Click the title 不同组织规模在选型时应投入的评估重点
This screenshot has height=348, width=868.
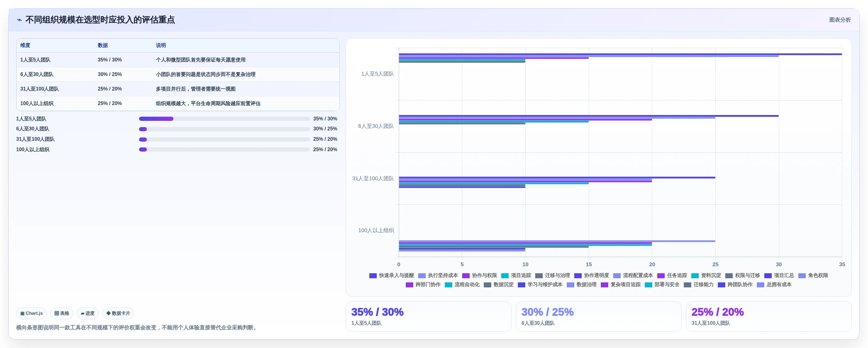point(100,20)
